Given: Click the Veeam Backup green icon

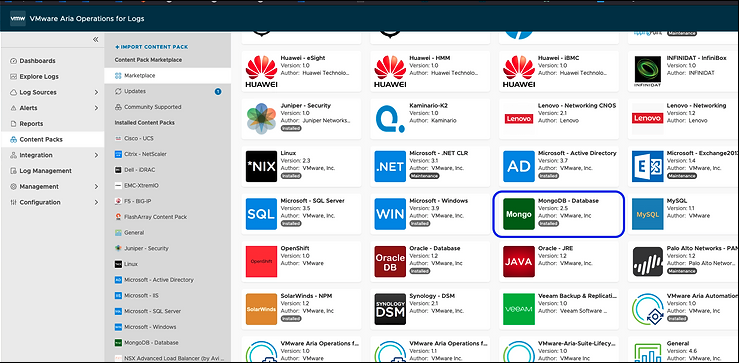Looking at the screenshot, I should click(519, 309).
